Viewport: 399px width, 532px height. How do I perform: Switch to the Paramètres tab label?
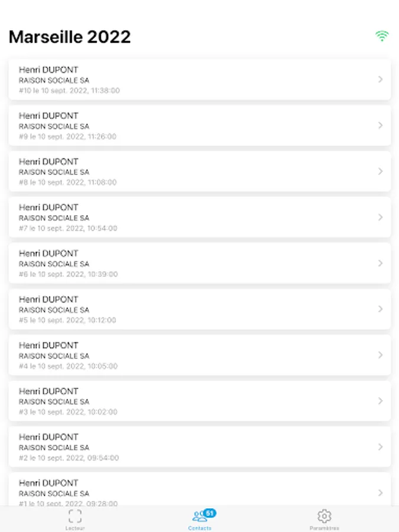(325, 528)
